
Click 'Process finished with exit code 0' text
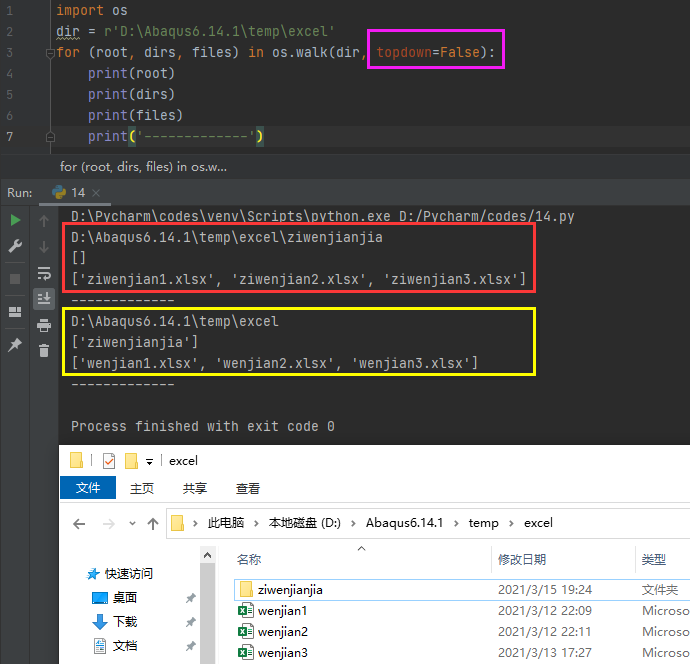click(x=203, y=426)
